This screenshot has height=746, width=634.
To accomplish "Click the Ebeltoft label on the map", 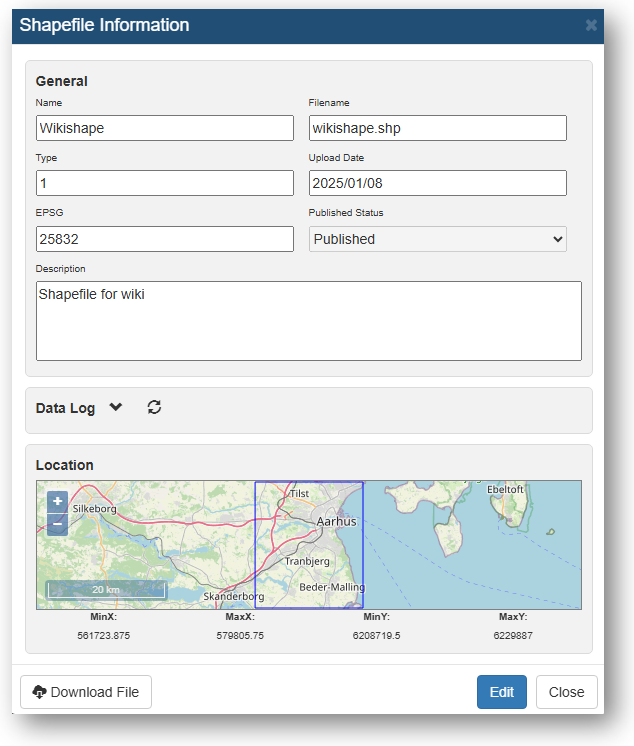I will 505,489.
